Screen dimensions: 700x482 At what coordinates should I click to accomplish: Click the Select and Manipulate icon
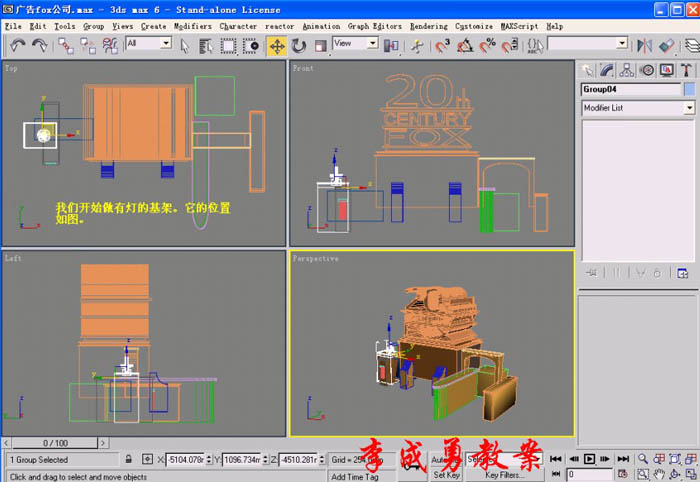pyautogui.click(x=417, y=46)
